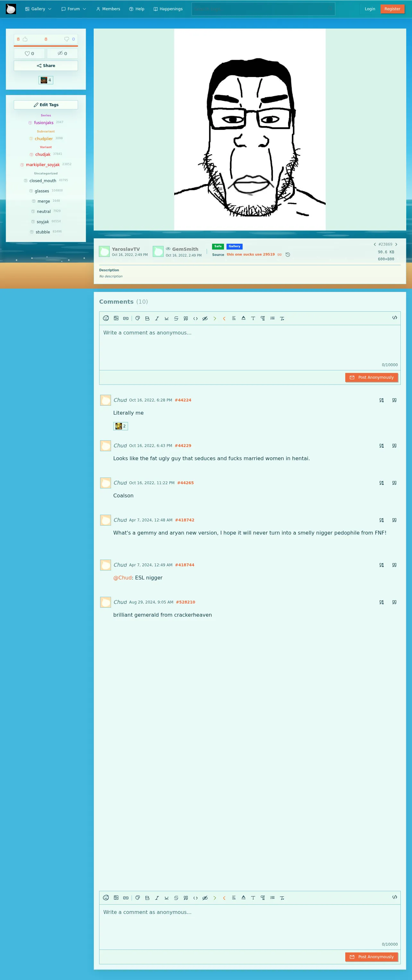
Task: Focus the search field in the header
Action: tap(263, 9)
